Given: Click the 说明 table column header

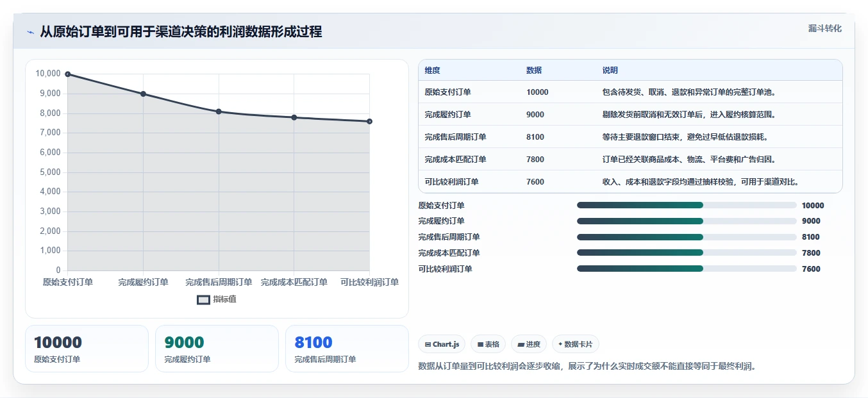Looking at the screenshot, I should (610, 70).
